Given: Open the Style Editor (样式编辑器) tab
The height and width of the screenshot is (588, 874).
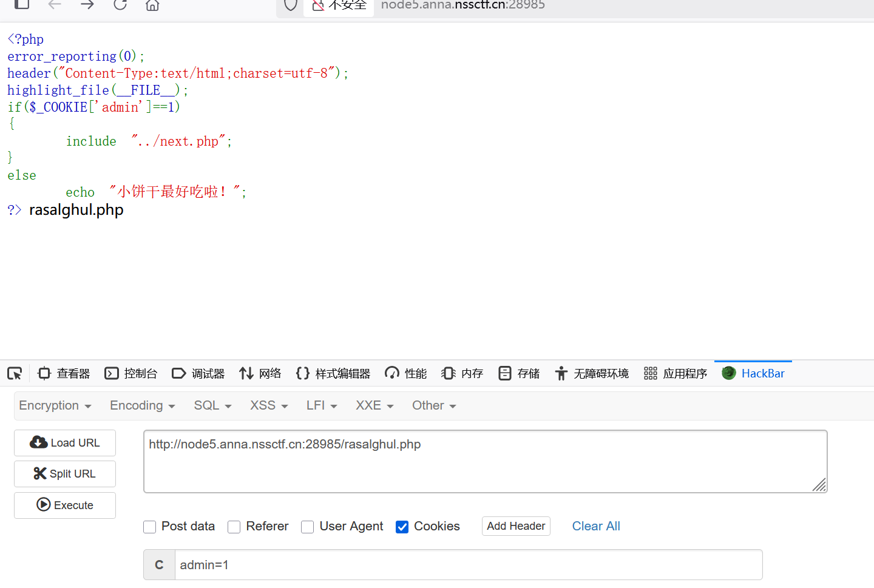Looking at the screenshot, I should [x=333, y=373].
